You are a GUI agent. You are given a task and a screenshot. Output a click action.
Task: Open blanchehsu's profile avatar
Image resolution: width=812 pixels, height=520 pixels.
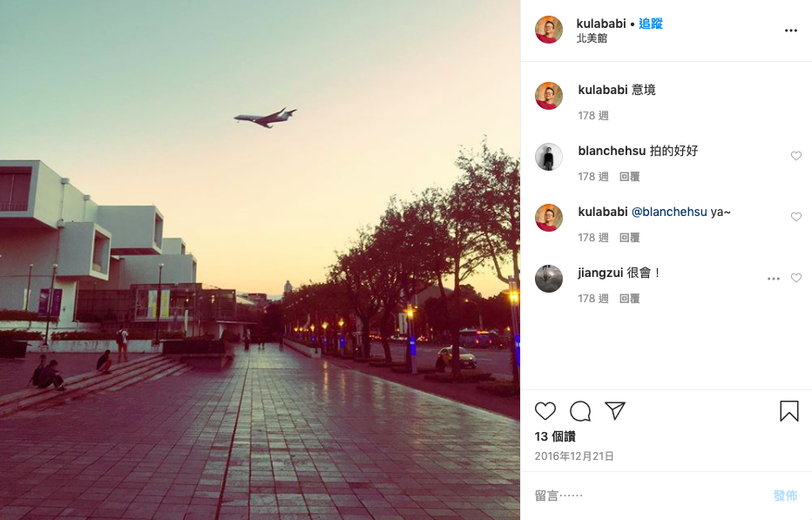pos(549,157)
